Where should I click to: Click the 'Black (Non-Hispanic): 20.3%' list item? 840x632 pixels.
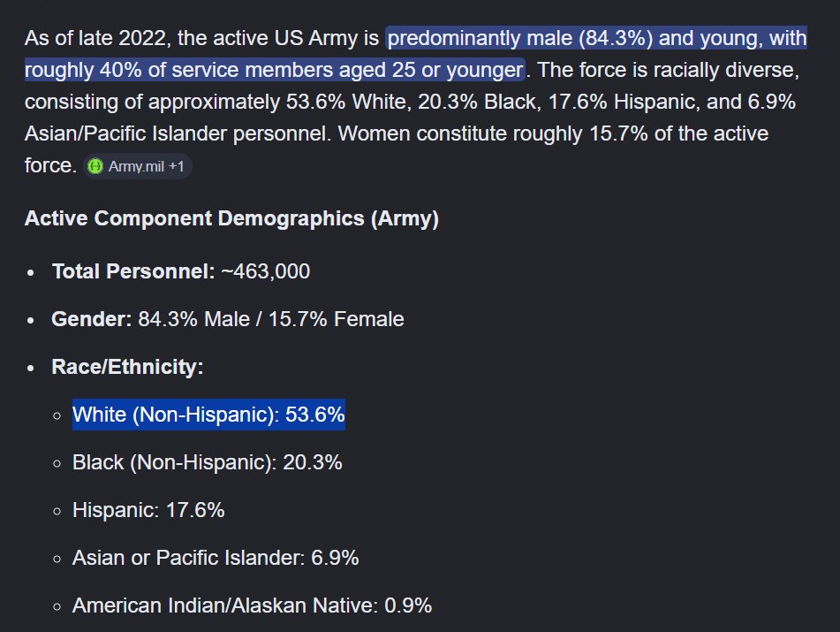(x=208, y=462)
